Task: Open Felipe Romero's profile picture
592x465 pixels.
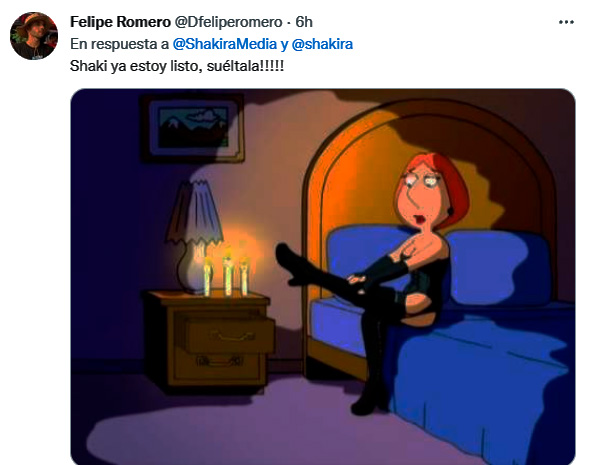Action: (34, 36)
